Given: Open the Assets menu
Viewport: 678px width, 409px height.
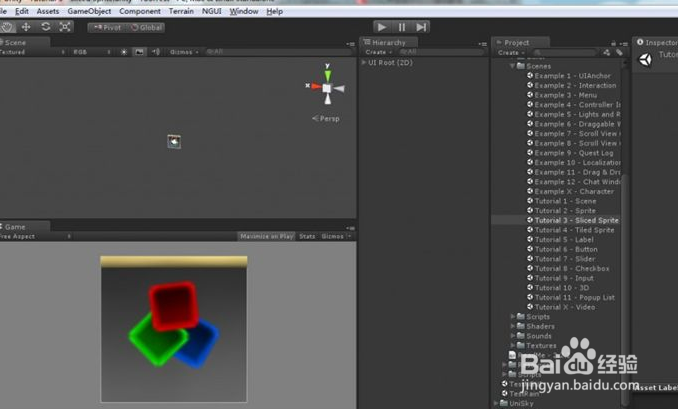Looking at the screenshot, I should pos(48,11).
